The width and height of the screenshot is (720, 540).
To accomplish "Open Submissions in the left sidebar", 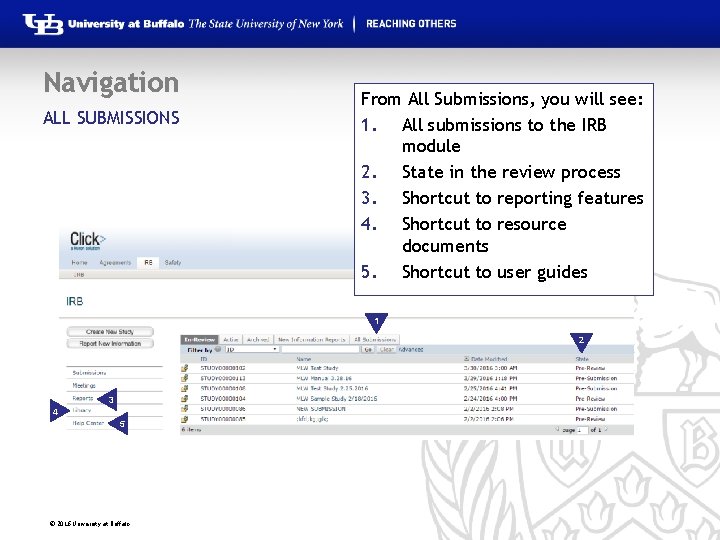I will click(89, 373).
